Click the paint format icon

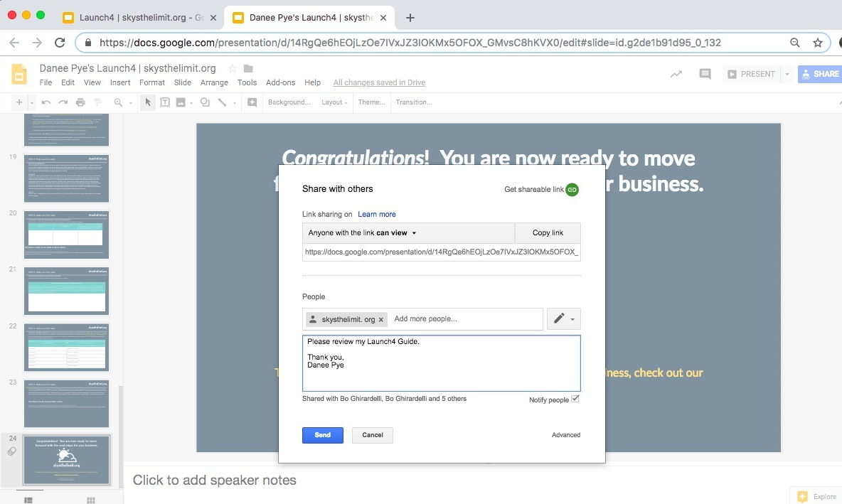pos(97,102)
